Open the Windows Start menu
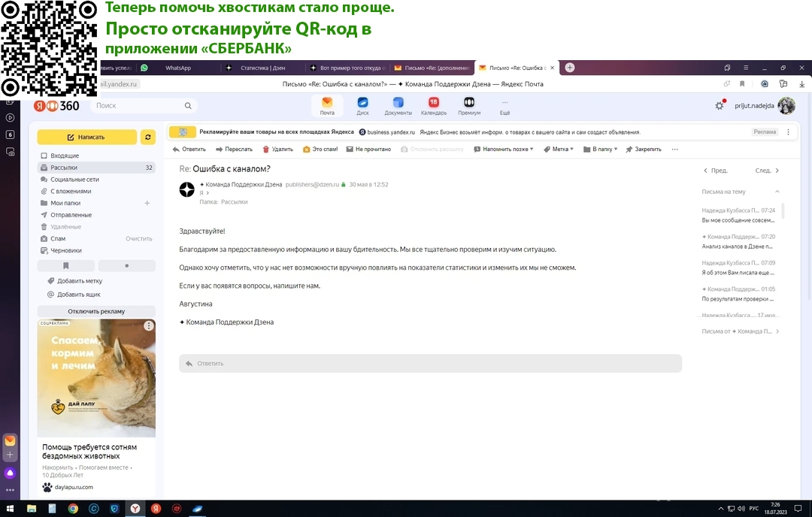 pos(10,509)
